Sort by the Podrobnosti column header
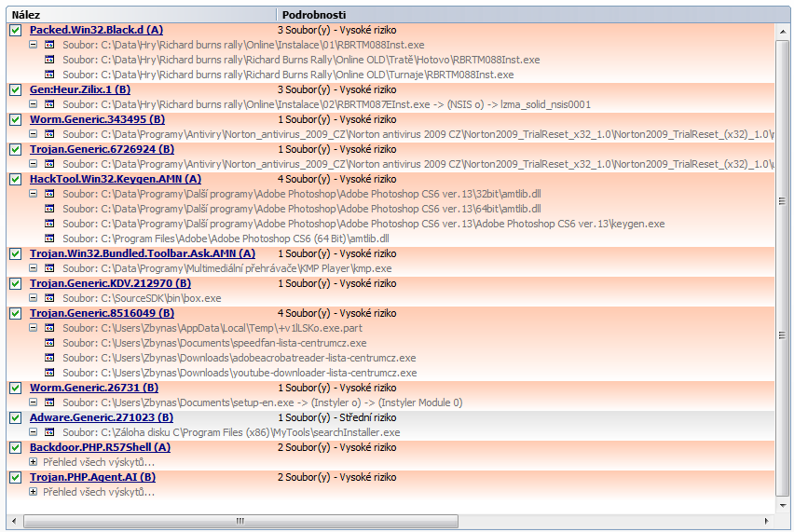Screen dimensions: 794x532 coord(533,15)
